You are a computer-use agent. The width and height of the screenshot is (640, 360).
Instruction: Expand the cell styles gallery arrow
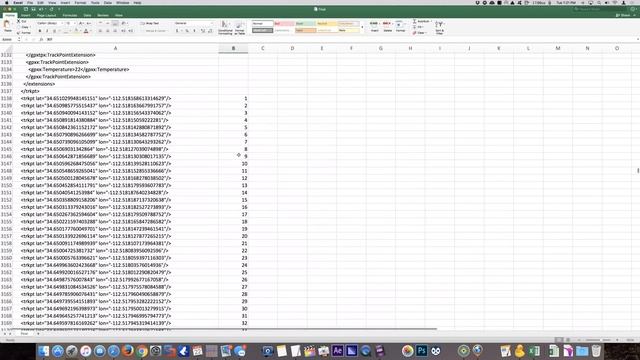pyautogui.click(x=362, y=27)
